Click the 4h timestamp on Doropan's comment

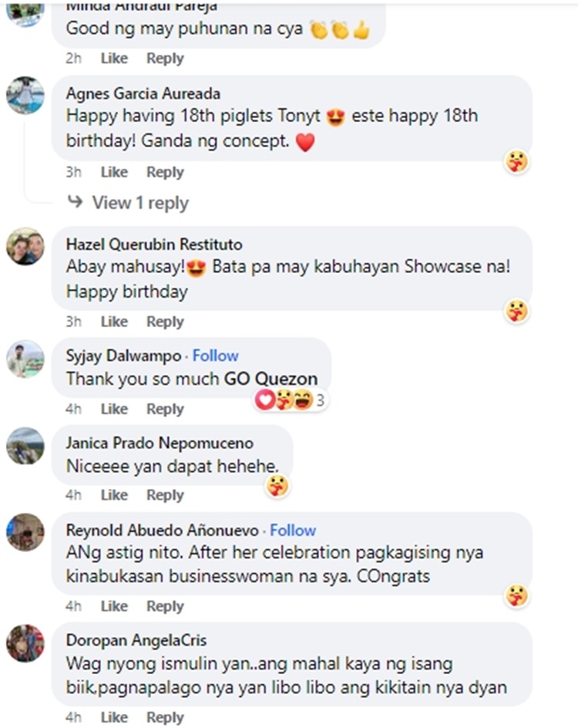pyautogui.click(x=73, y=717)
